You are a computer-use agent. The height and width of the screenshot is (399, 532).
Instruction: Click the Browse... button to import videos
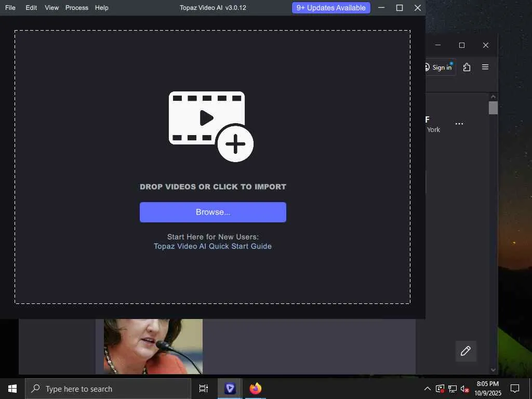(x=212, y=212)
